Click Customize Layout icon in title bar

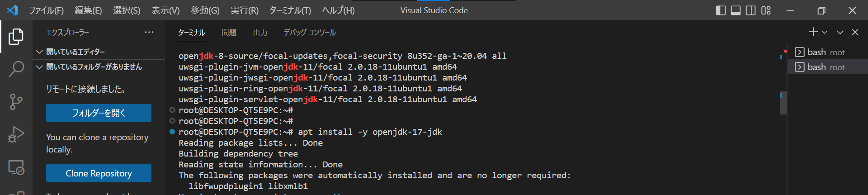pyautogui.click(x=766, y=10)
